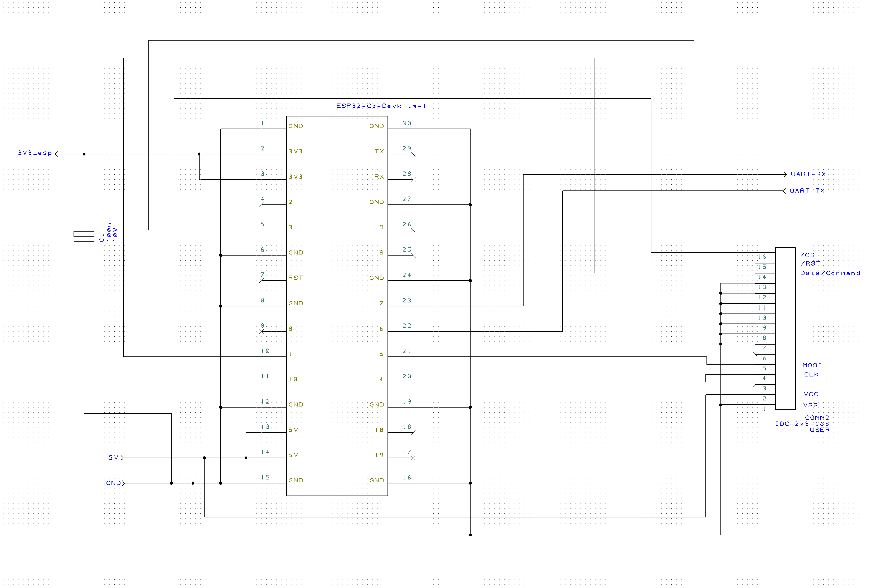
Task: Click the no-connect marker on pin 18
Action: (x=413, y=433)
